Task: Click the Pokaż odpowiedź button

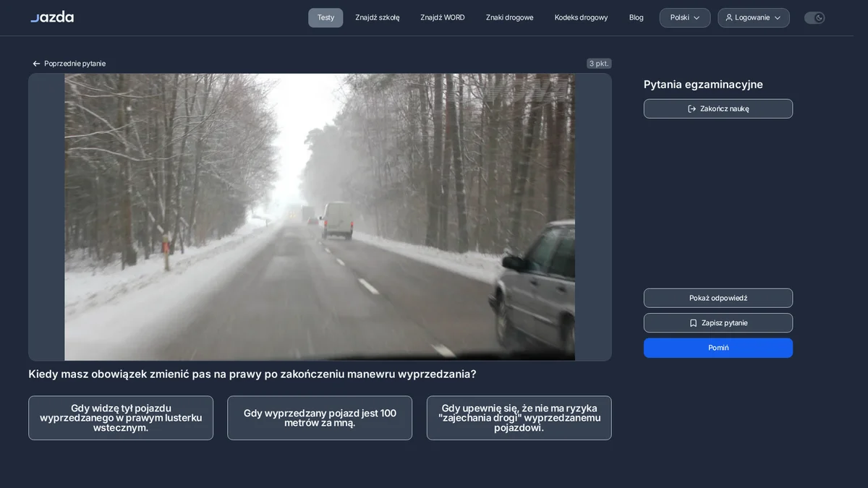Action: pyautogui.click(x=718, y=298)
